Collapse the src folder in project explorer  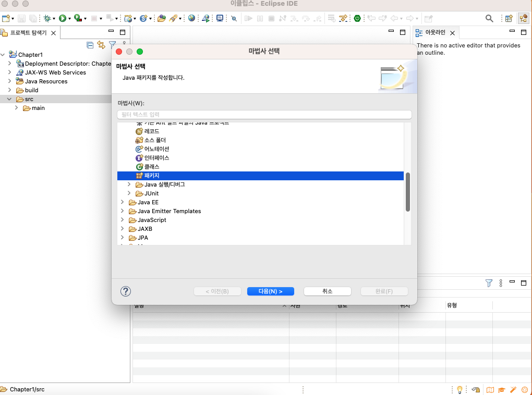point(9,99)
